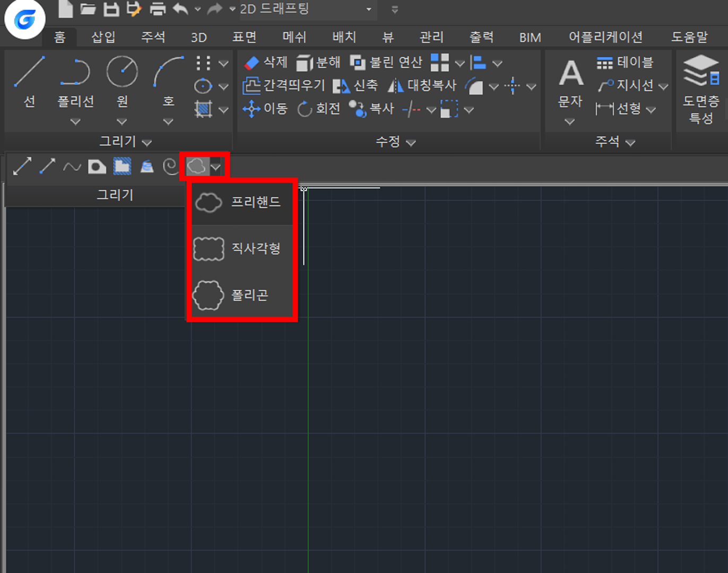This screenshot has height=573, width=728.
Task: Click the array grid icon in 수정
Action: coord(440,63)
